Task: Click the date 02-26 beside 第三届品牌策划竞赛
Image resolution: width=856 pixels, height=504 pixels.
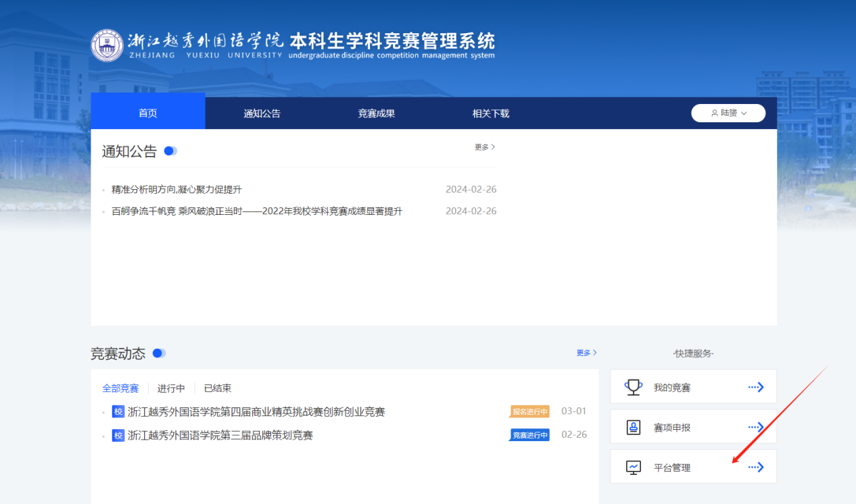Action: (574, 435)
